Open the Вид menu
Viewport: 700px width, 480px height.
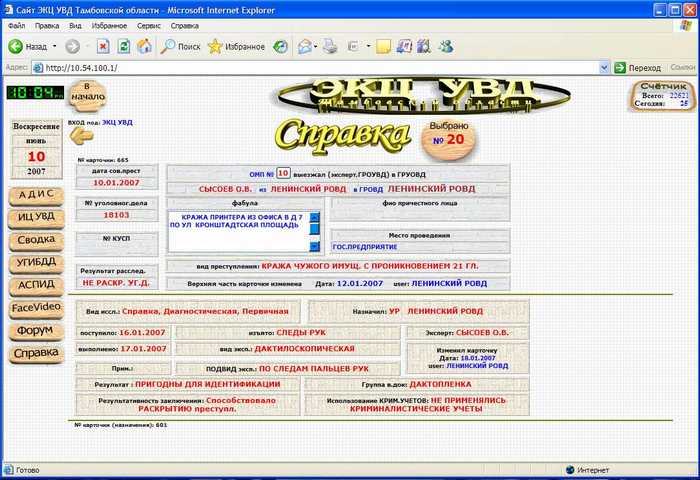click(75, 26)
